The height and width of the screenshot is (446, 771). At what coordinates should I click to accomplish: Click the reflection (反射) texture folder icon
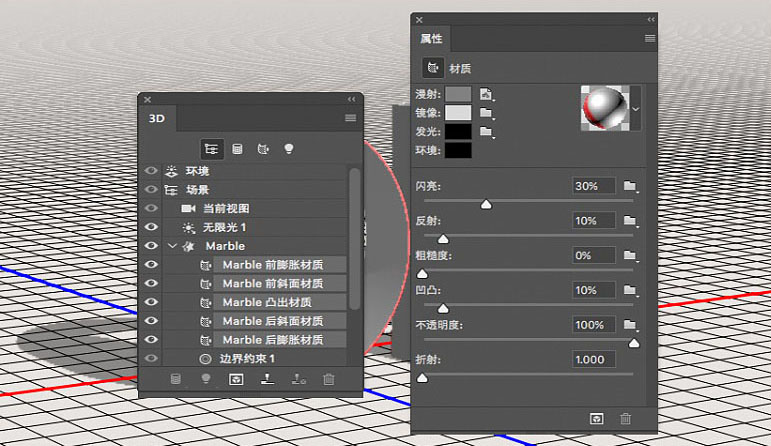pos(630,221)
